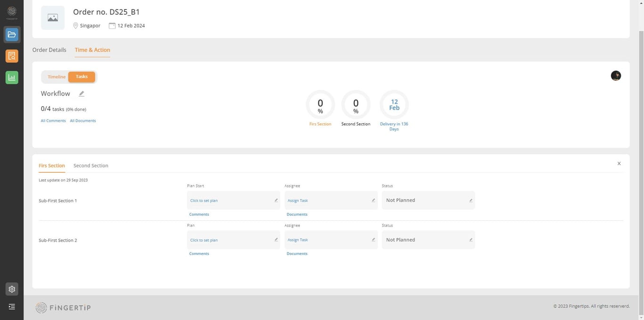Click the Second Section label under progress circle
This screenshot has height=320, width=644.
[x=356, y=124]
